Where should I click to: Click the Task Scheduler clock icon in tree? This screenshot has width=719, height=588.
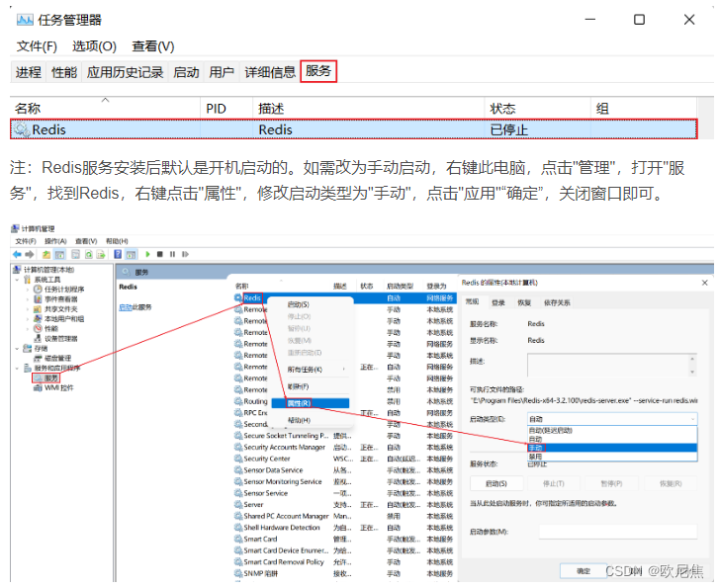(38, 290)
